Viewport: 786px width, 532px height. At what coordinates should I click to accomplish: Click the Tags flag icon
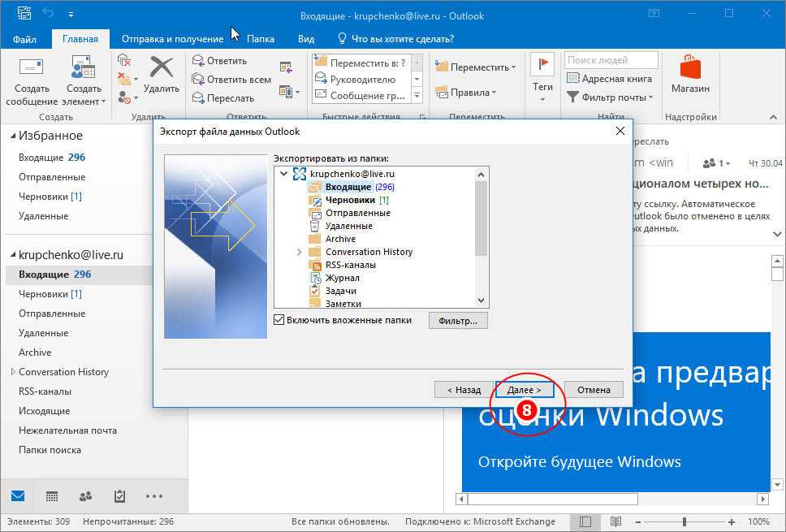tap(542, 65)
